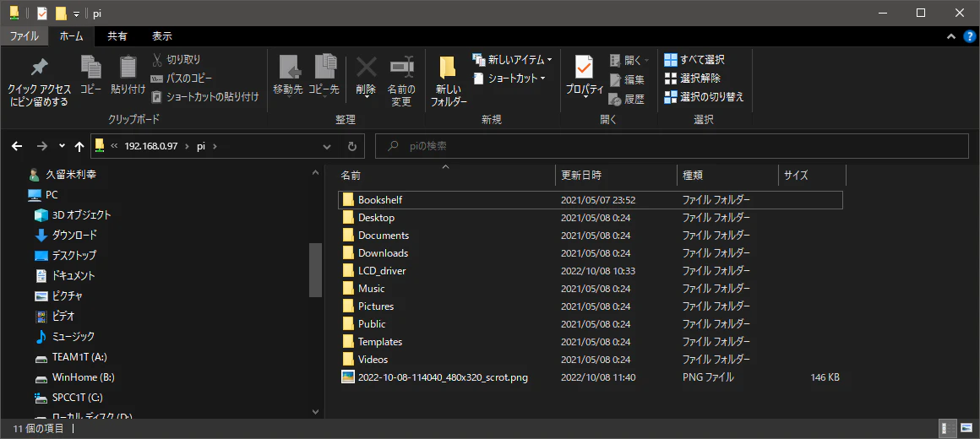This screenshot has height=439, width=980.
Task: Switch to the 表示 tab
Action: pos(162,36)
